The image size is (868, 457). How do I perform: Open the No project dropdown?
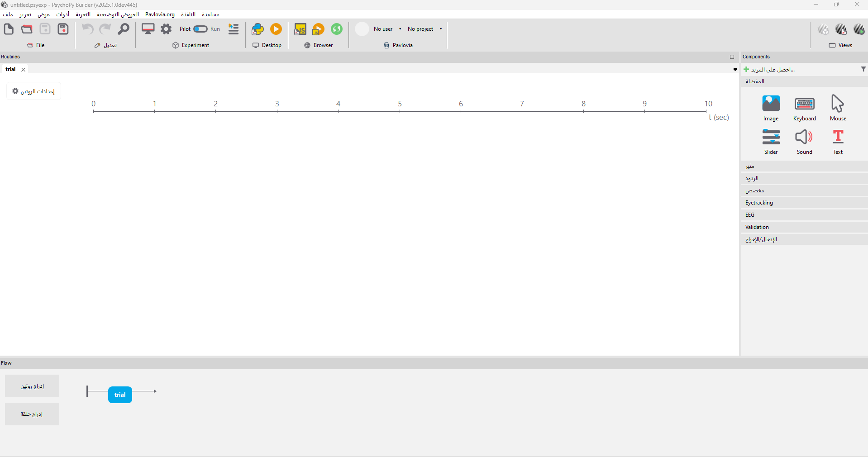pos(424,29)
